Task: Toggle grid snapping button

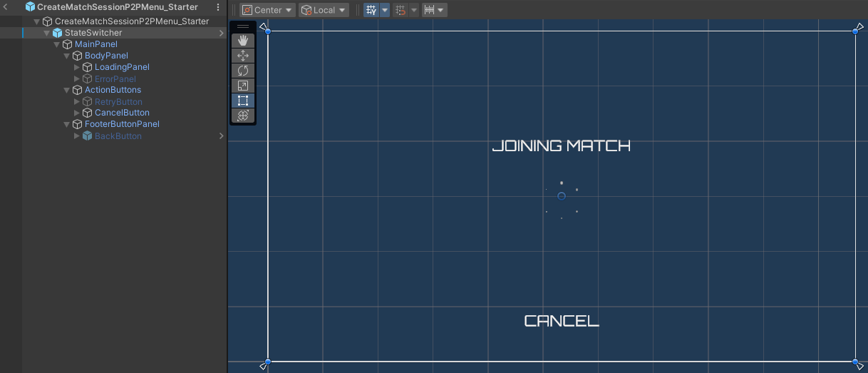Action: coord(400,10)
